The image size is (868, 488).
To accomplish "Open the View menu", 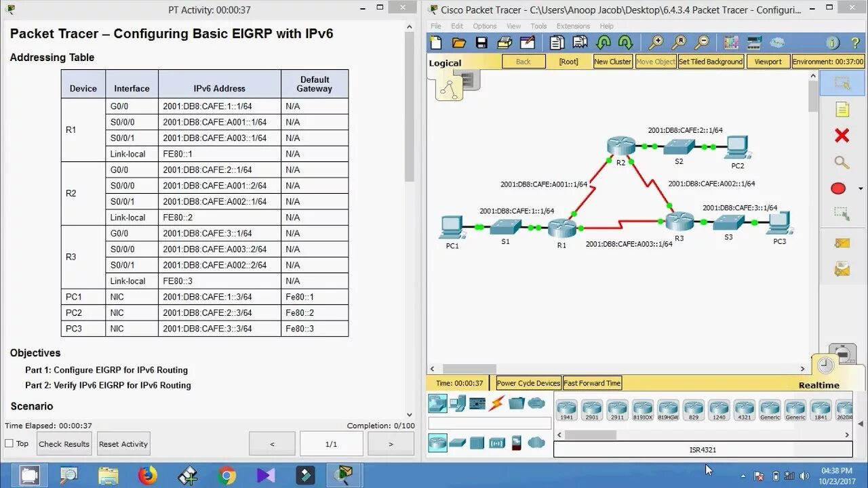I will (x=514, y=26).
